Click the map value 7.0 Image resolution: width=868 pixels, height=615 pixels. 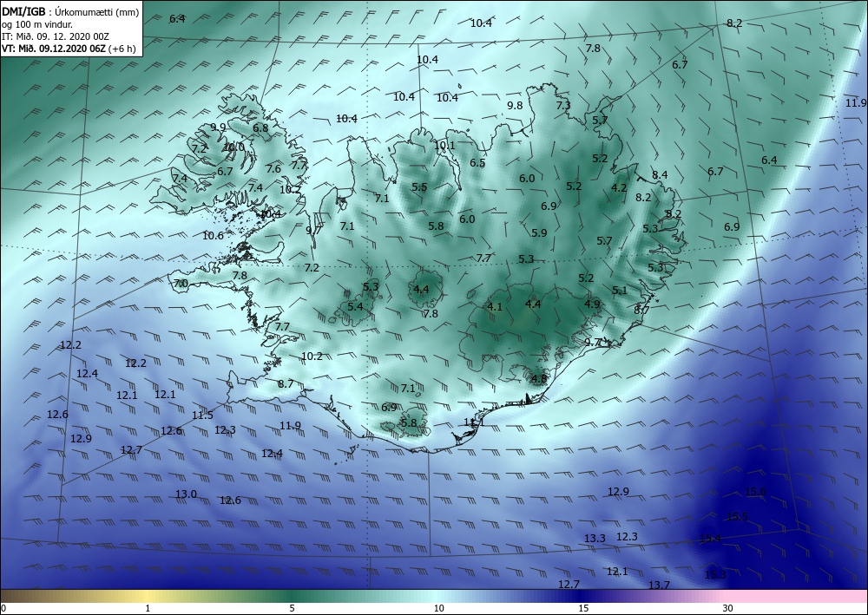(181, 284)
